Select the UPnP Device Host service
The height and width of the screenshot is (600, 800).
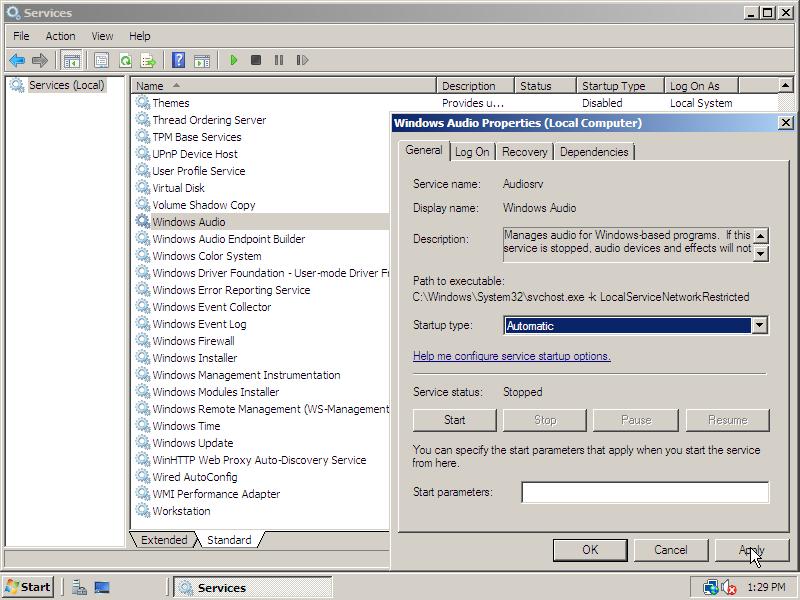click(195, 154)
